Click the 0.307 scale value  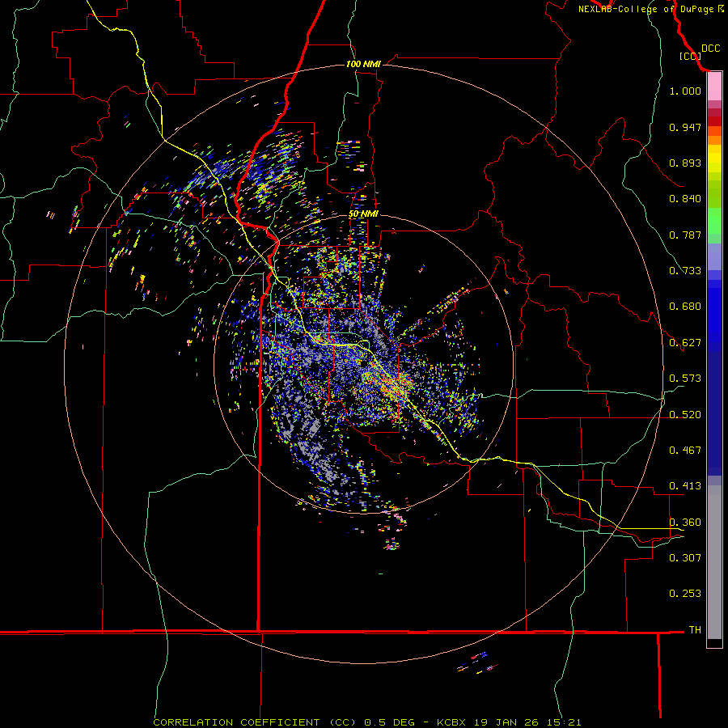[x=685, y=558]
